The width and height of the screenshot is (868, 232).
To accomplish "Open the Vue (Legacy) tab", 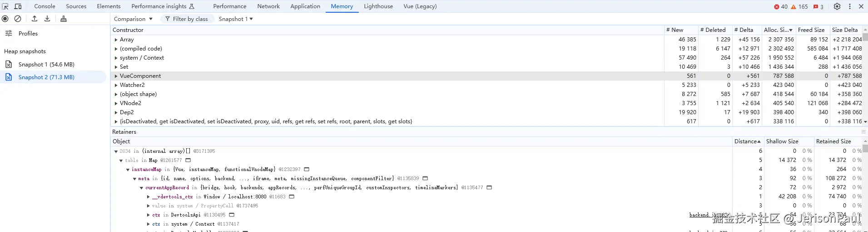I will (x=420, y=6).
